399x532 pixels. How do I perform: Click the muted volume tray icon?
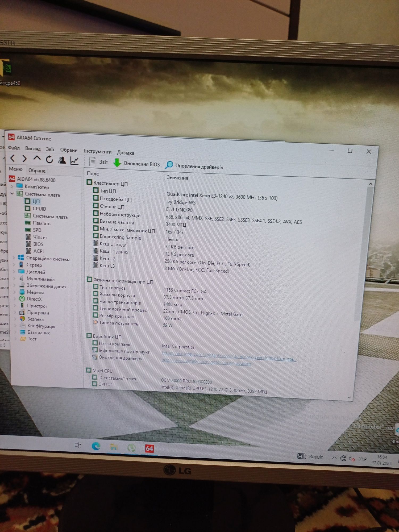(x=352, y=459)
